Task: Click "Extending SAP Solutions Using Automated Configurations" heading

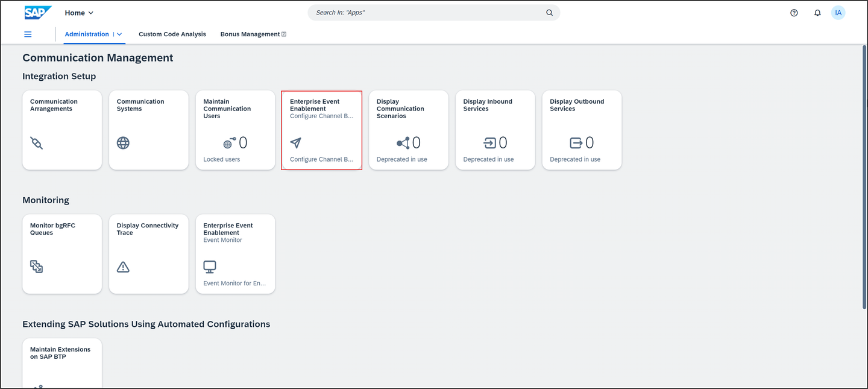Action: 146,324
